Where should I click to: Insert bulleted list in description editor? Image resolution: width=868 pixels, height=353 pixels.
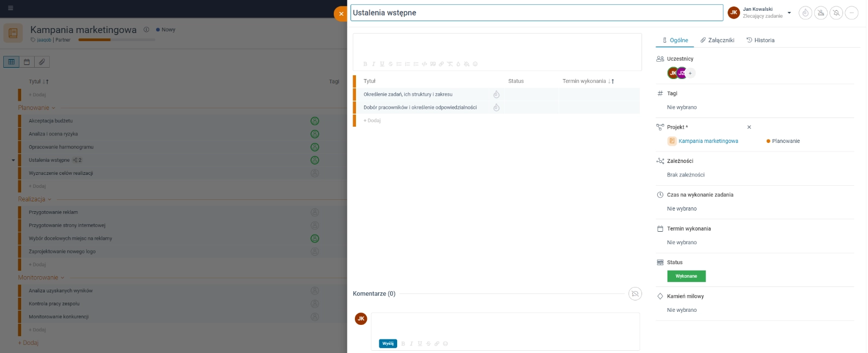(399, 64)
